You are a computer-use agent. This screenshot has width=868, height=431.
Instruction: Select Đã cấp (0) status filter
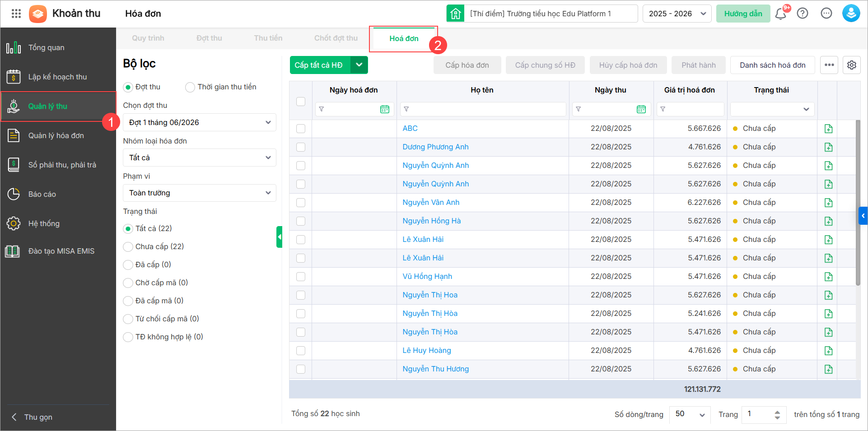128,265
